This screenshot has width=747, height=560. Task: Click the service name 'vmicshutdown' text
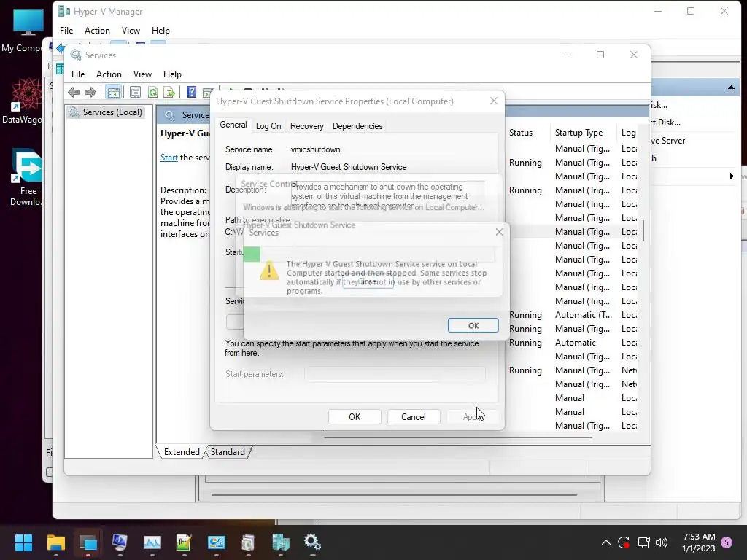pos(315,149)
